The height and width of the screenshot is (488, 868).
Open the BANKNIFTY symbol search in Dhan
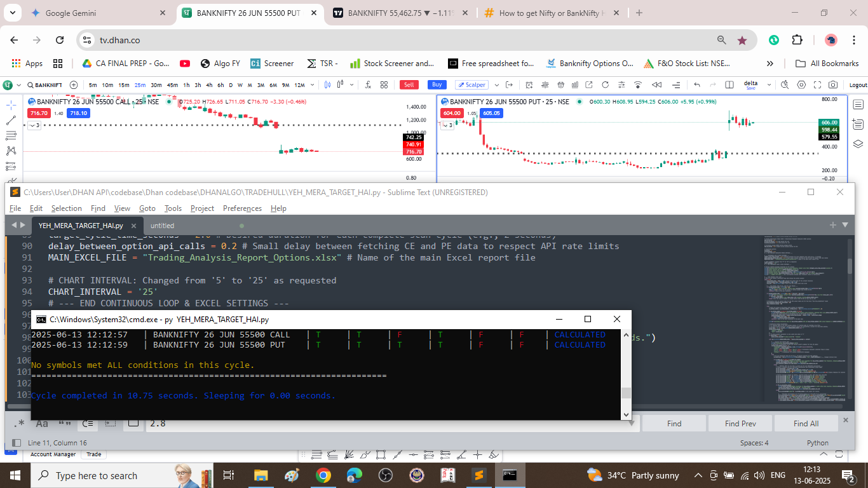(44, 85)
